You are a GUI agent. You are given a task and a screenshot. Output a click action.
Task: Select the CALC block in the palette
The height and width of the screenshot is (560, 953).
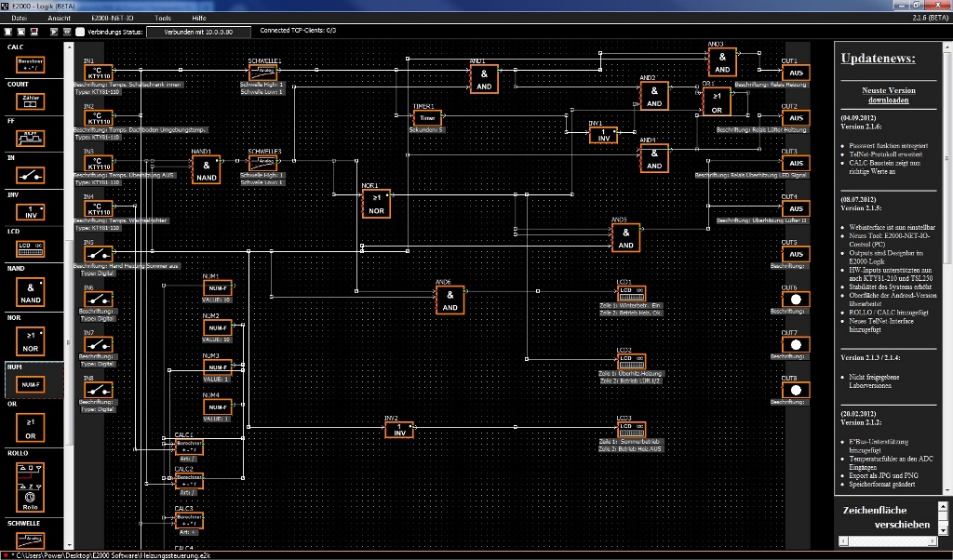[x=31, y=64]
